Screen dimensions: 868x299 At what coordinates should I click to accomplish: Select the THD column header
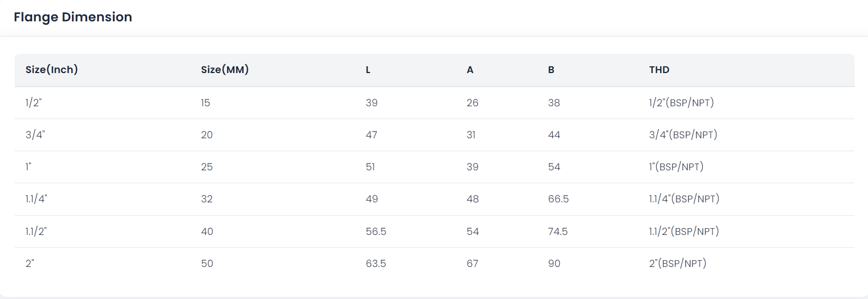click(659, 70)
